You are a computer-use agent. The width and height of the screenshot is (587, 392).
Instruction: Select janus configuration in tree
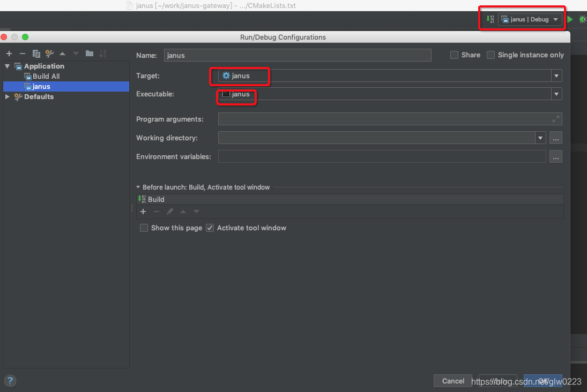coord(66,86)
